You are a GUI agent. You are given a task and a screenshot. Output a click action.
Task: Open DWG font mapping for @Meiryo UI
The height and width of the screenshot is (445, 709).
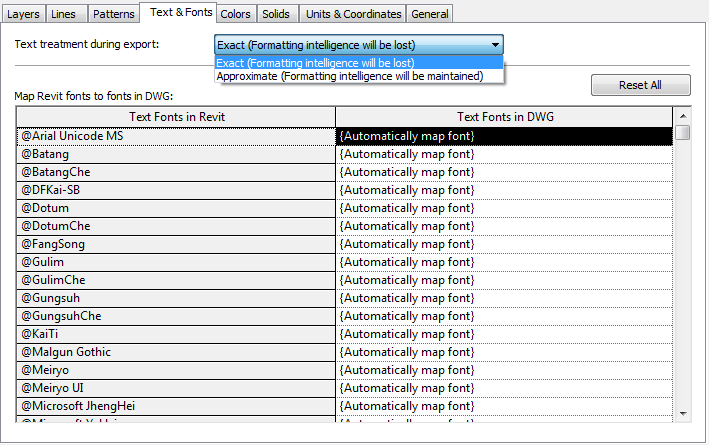(504, 388)
